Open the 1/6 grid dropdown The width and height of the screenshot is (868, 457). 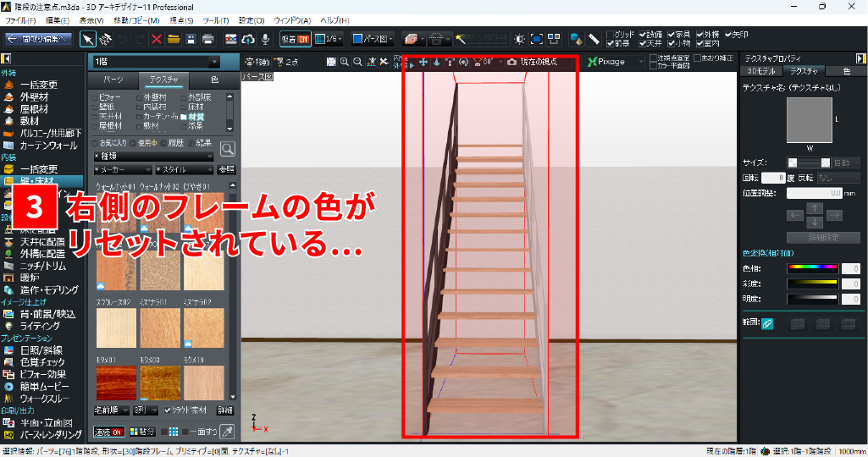coord(328,39)
